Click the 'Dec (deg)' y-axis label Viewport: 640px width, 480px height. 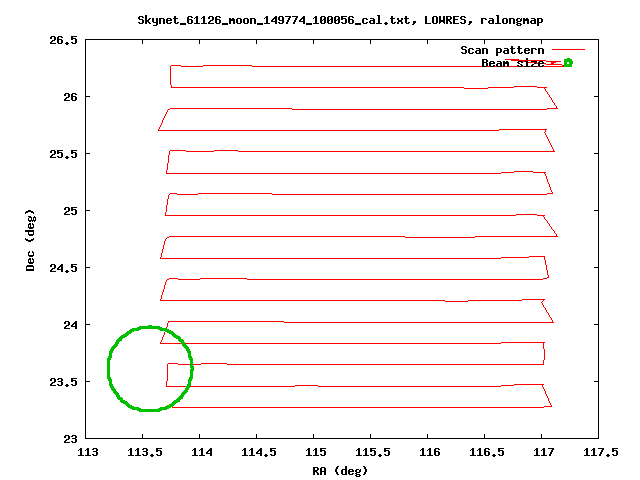pyautogui.click(x=32, y=239)
